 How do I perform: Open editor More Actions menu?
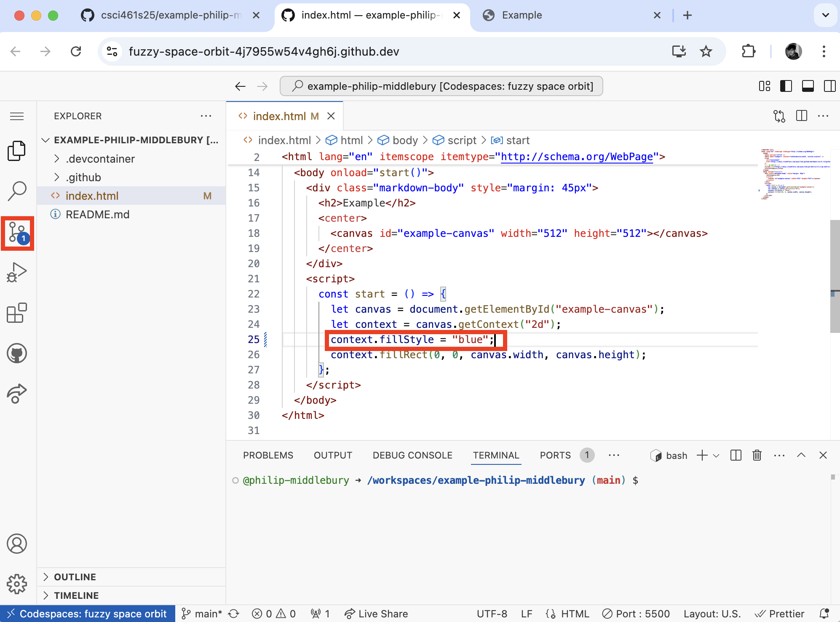coord(823,116)
